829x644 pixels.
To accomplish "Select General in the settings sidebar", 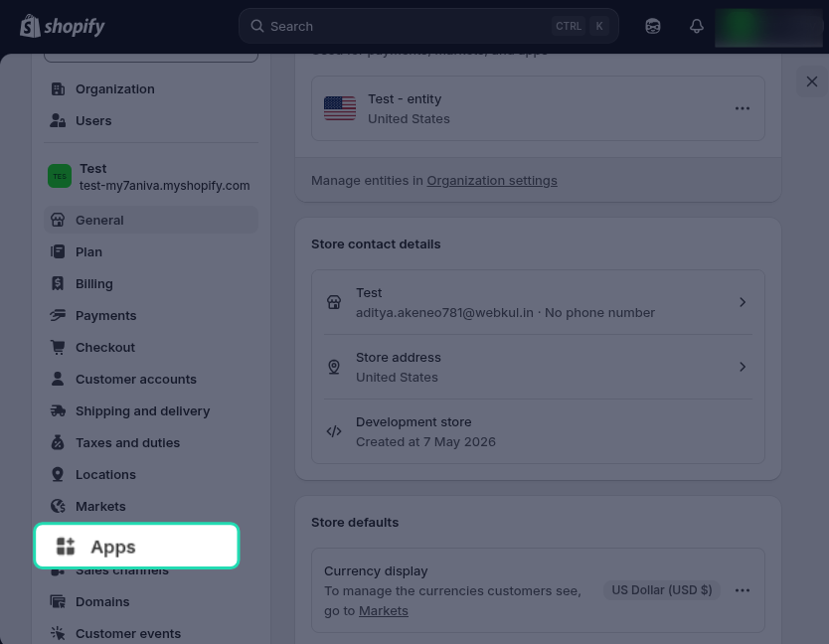I will 151,220.
